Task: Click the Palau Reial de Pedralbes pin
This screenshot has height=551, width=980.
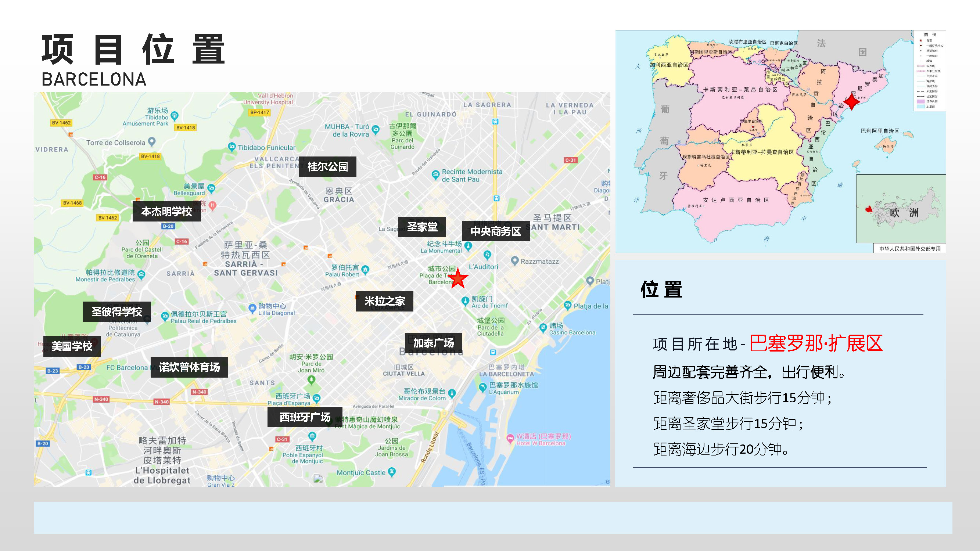Action: coord(165,316)
